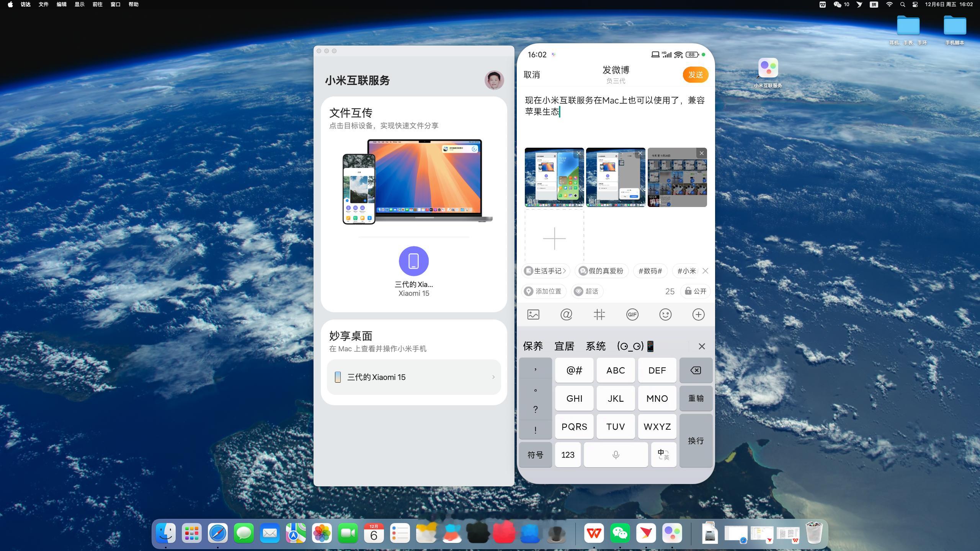
Task: Tap the microphone space key
Action: click(x=616, y=455)
